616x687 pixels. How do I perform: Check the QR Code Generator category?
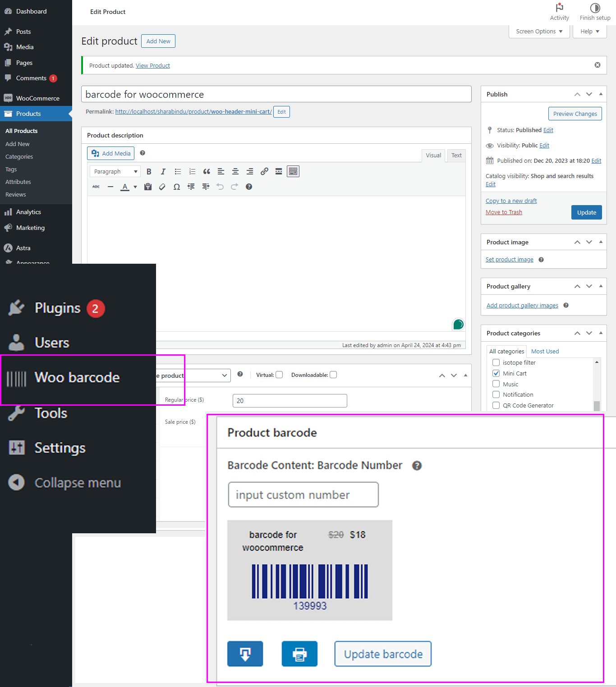click(496, 405)
